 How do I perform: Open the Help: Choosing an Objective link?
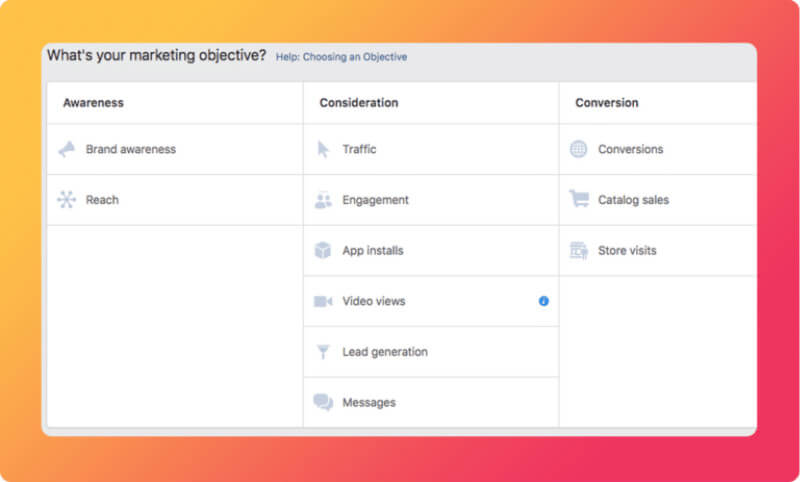pos(341,57)
